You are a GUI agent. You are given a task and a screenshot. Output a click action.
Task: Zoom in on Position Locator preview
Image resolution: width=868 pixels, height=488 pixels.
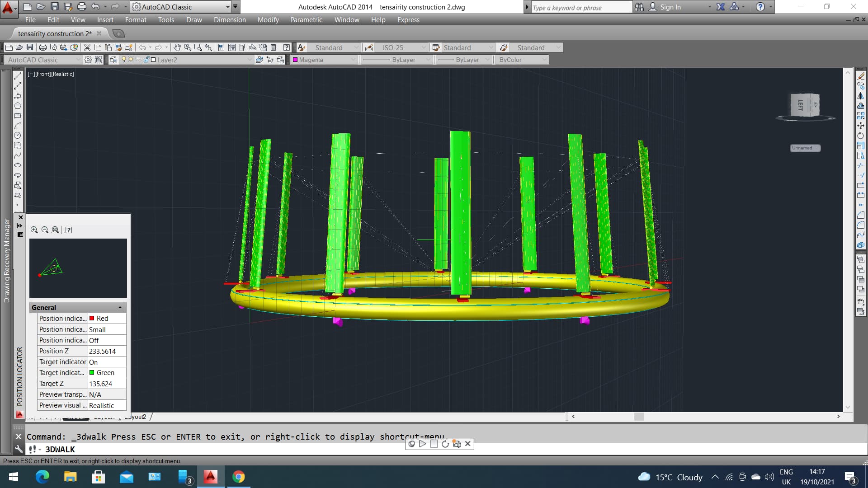34,230
